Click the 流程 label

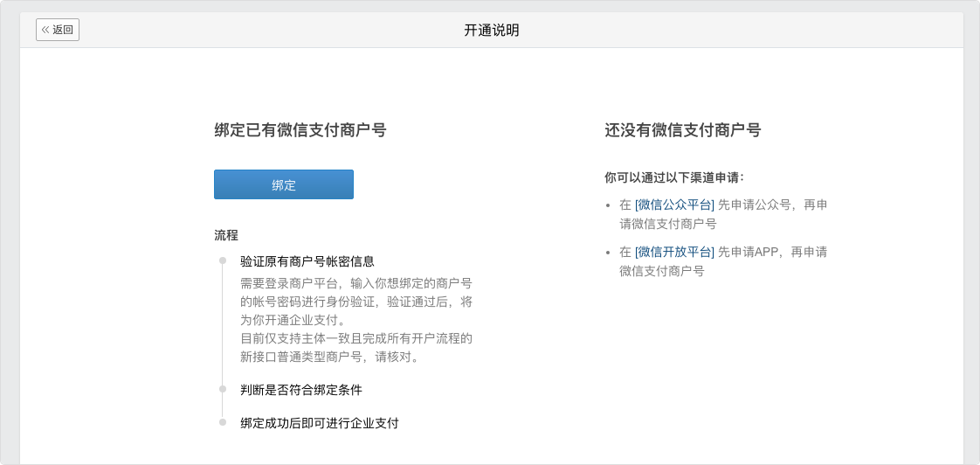point(226,235)
